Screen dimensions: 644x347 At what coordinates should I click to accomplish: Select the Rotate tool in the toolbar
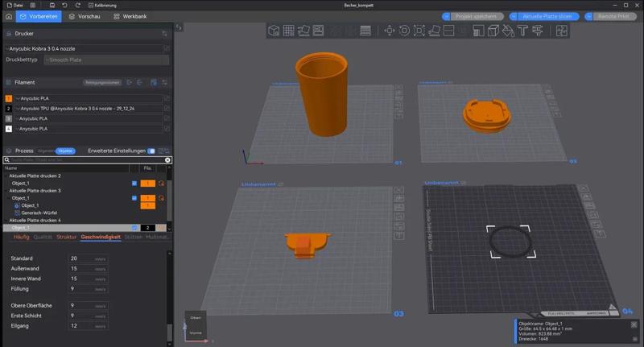click(404, 31)
